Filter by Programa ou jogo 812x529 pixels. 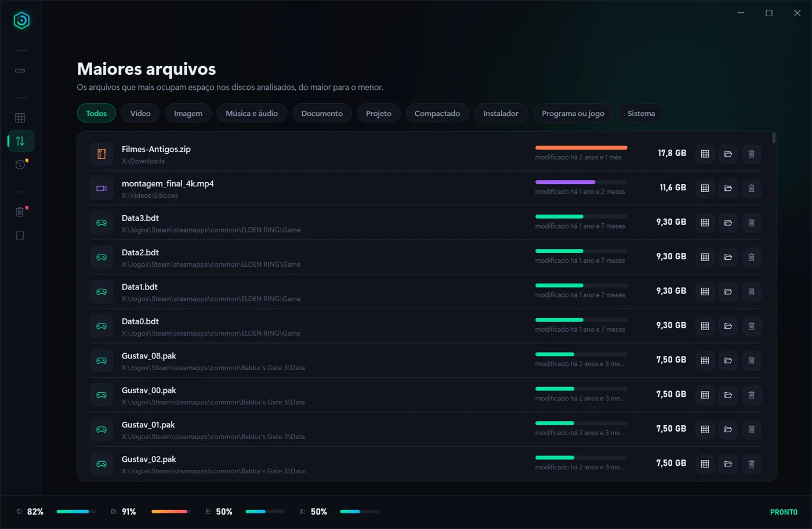pos(573,113)
